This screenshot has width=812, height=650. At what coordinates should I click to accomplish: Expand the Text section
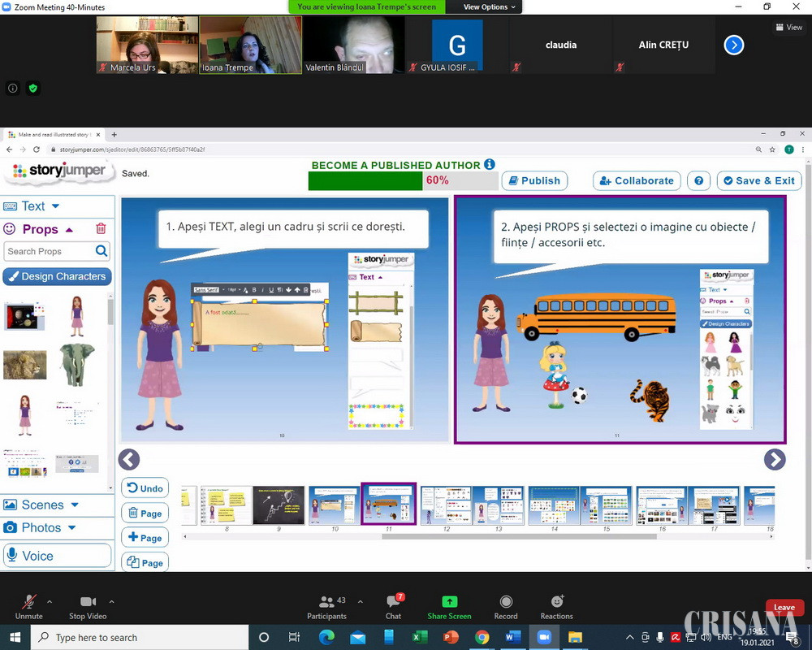32,206
